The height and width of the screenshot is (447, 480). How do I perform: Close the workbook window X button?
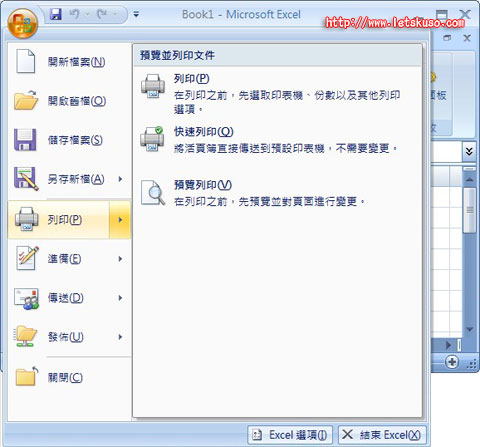pos(467,38)
